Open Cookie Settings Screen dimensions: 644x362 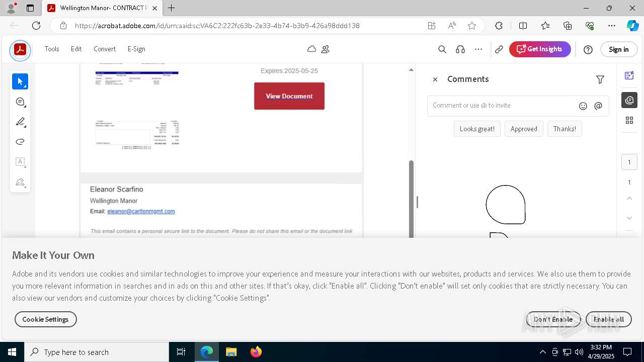[45, 319]
